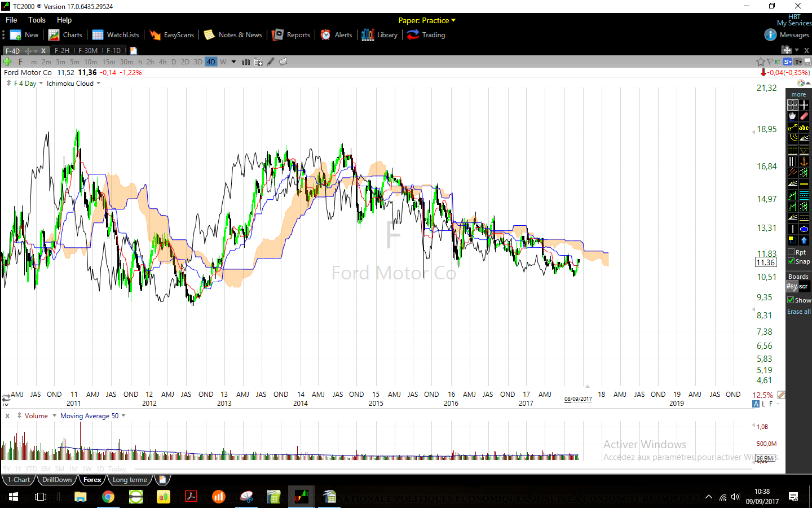
Task: Add a new layout tab at bottom
Action: click(x=162, y=480)
